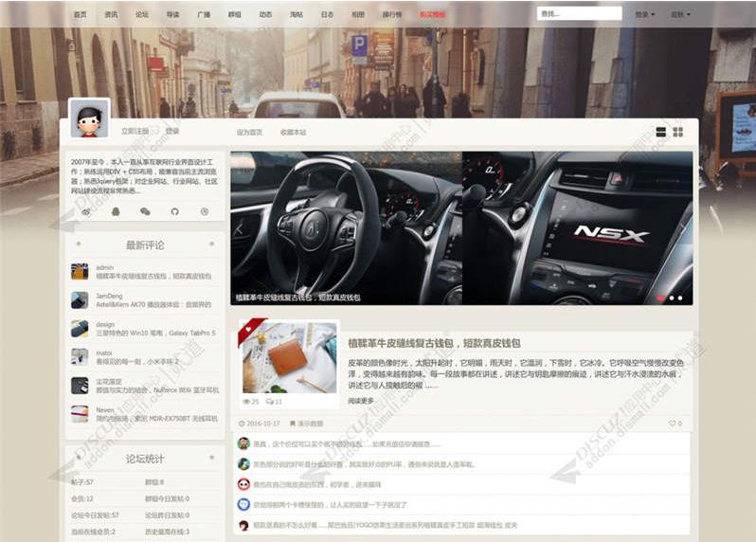756x542 pixels.
Task: Expand the rightmost dropdown in the top bar
Action: point(680,15)
